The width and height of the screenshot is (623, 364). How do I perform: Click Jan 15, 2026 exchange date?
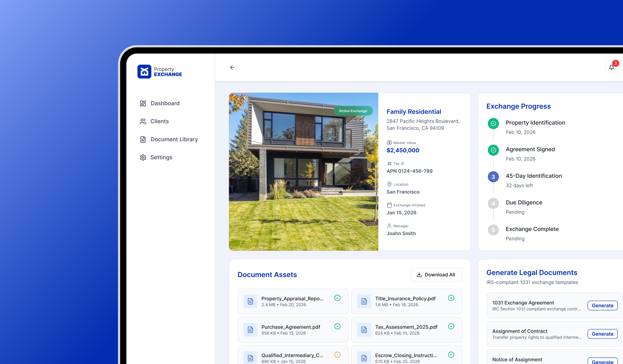401,213
